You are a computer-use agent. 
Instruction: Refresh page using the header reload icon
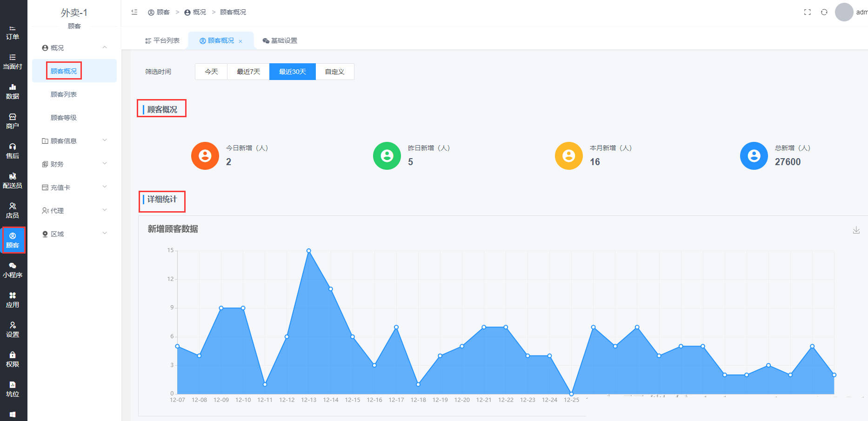click(x=824, y=12)
